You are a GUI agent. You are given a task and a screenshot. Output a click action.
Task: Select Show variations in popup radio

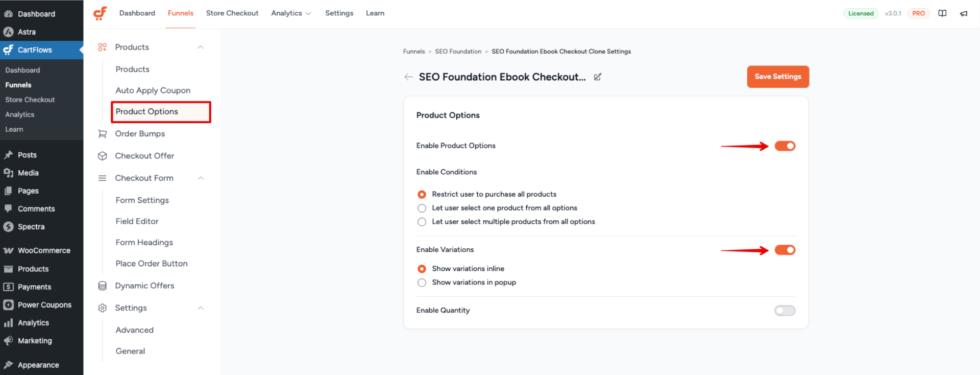tap(422, 283)
